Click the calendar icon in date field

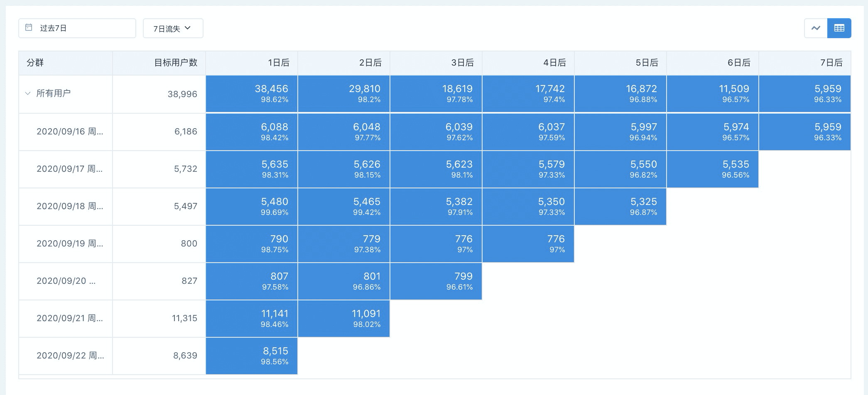coord(29,27)
